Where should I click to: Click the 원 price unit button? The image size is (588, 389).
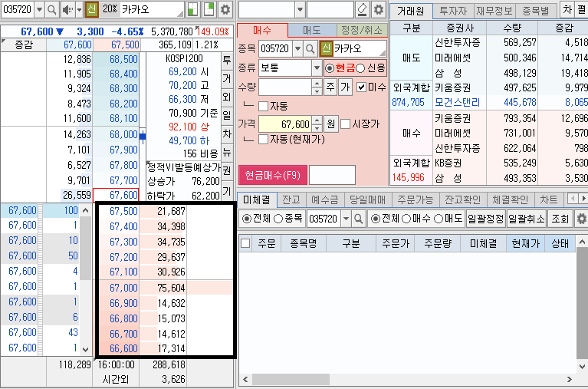(x=330, y=124)
